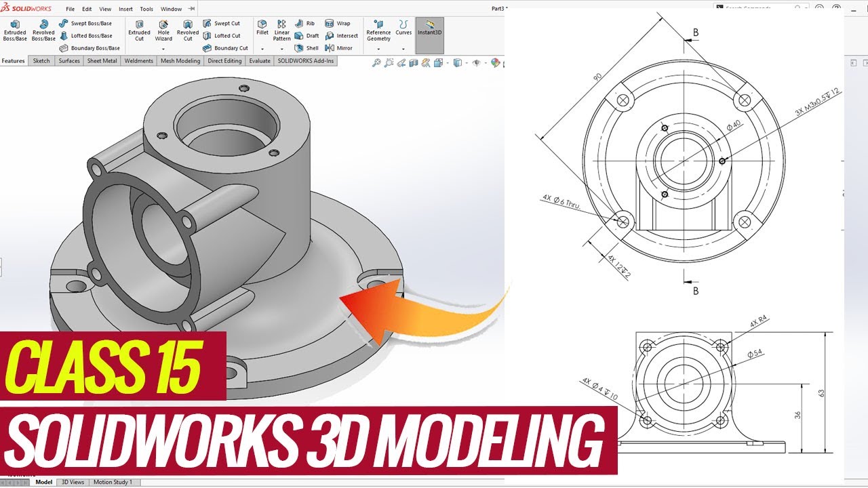Open the Hole Wizard tool
This screenshot has width=868, height=488.
[163, 30]
